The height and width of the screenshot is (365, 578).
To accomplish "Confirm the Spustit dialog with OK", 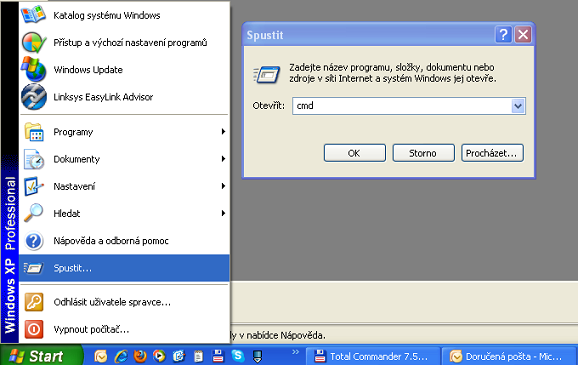I will tap(355, 153).
